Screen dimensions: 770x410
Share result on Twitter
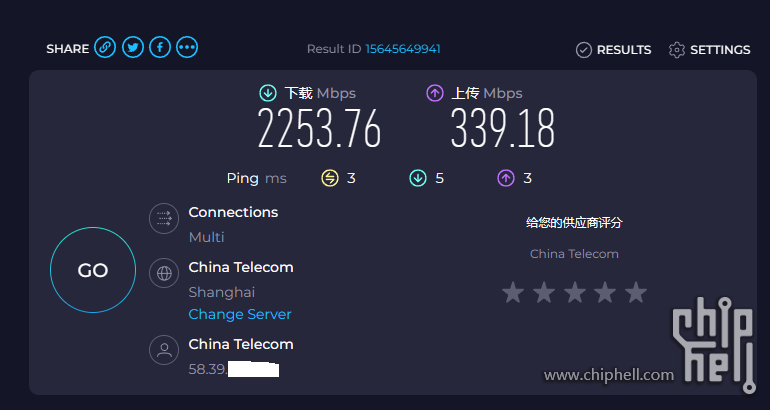pyautogui.click(x=133, y=48)
